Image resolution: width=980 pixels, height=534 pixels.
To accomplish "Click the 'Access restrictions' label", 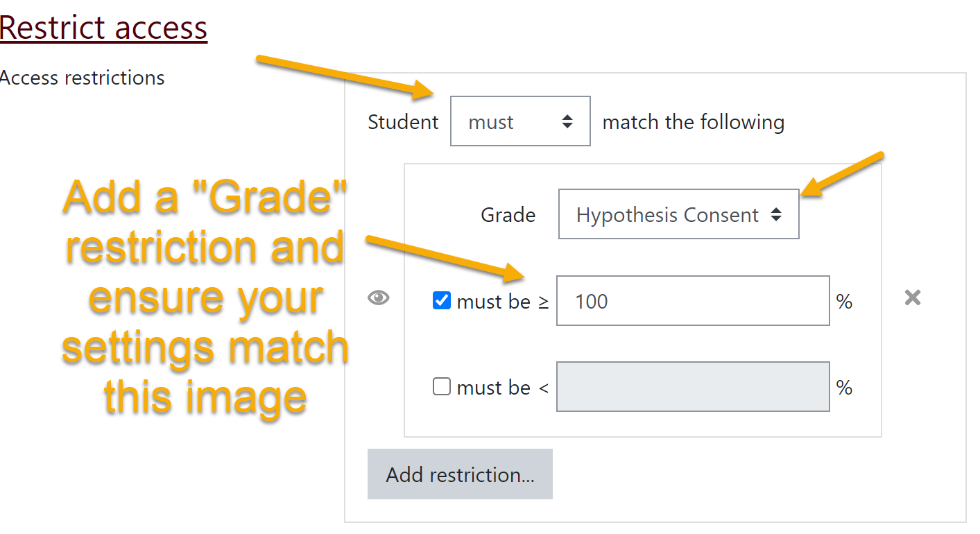I will (x=83, y=78).
